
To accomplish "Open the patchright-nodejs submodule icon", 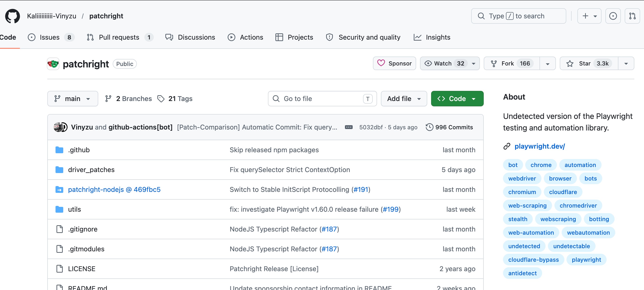I will coord(59,189).
